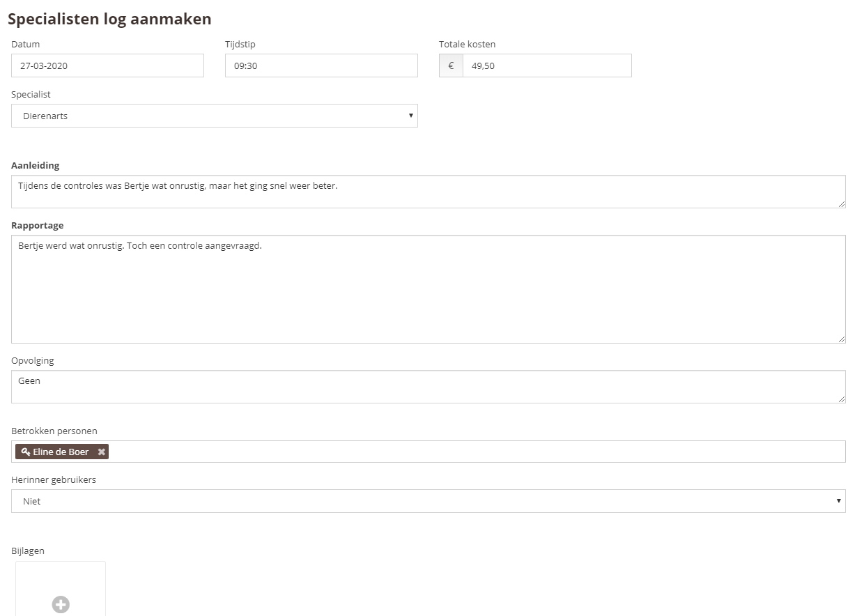This screenshot has width=857, height=616.
Task: Open the Specialist dropdown
Action: (215, 116)
